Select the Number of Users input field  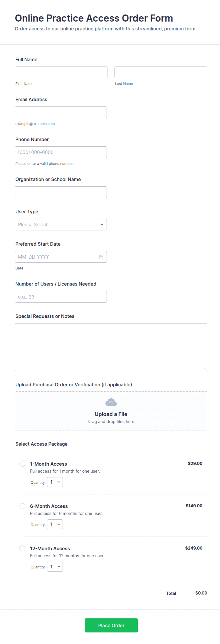(x=61, y=297)
